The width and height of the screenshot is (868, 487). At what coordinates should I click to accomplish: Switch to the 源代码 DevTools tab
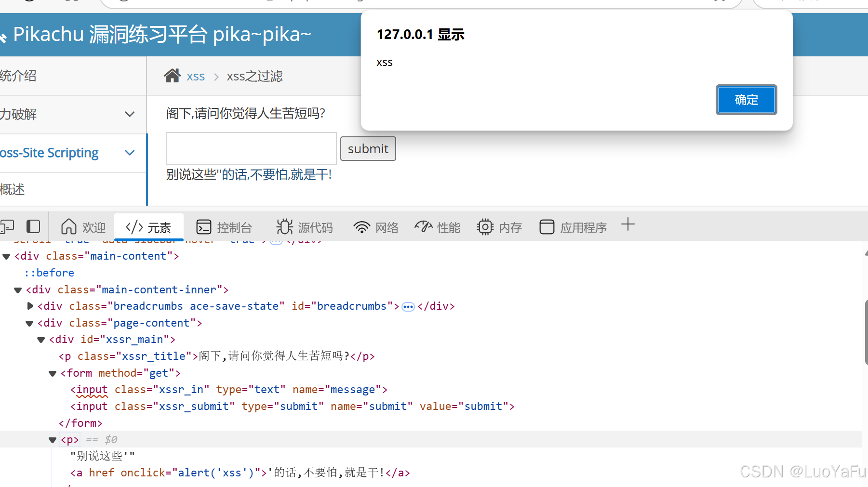coord(305,227)
